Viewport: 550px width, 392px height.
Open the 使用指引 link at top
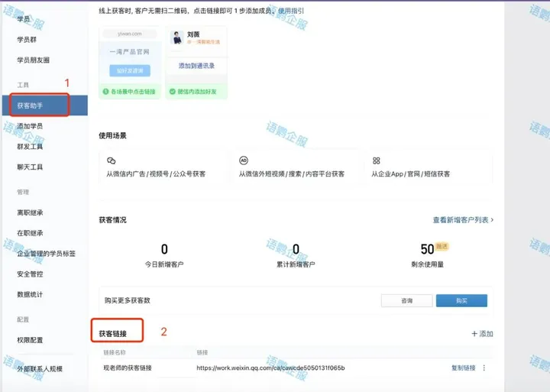pyautogui.click(x=290, y=12)
